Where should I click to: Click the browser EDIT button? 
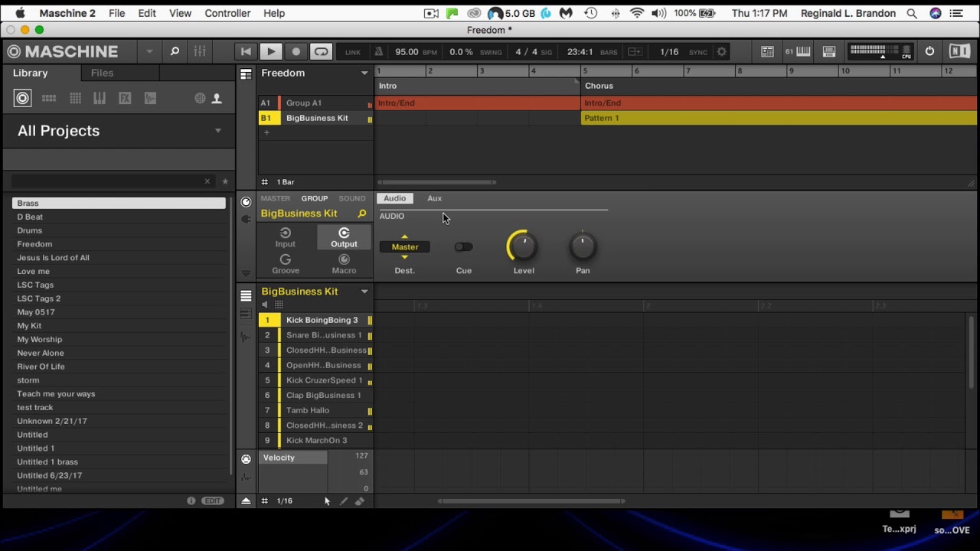[213, 500]
